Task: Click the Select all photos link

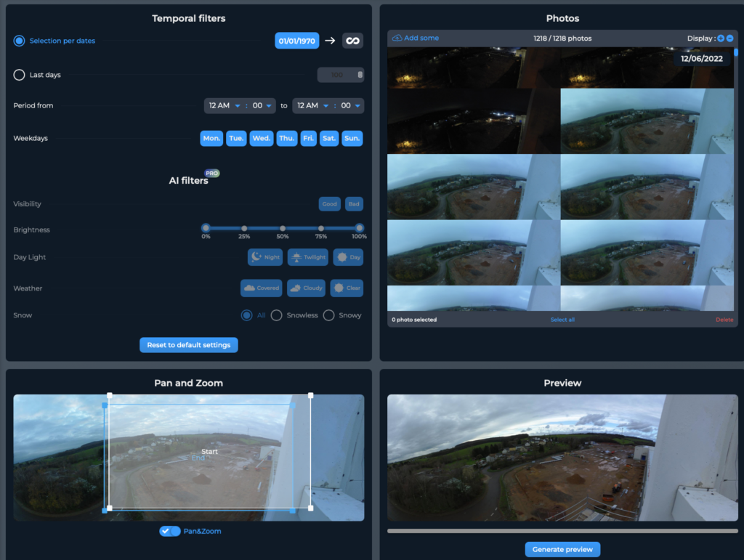Action: pos(562,320)
